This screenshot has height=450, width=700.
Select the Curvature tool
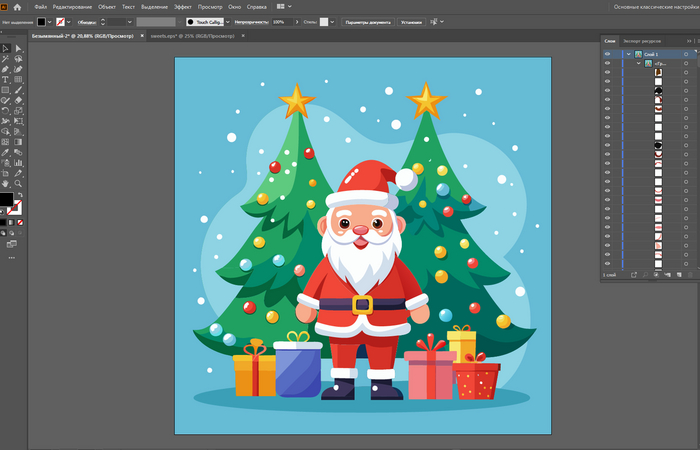(x=18, y=69)
